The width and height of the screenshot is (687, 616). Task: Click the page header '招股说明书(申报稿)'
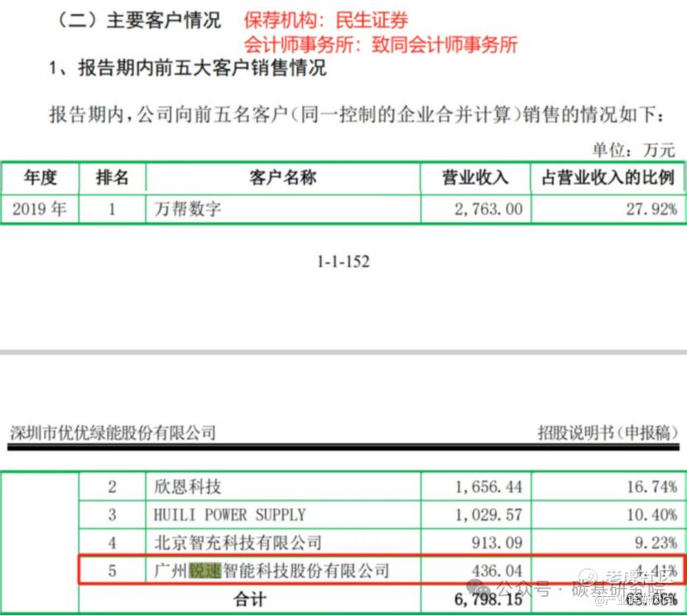pyautogui.click(x=608, y=433)
